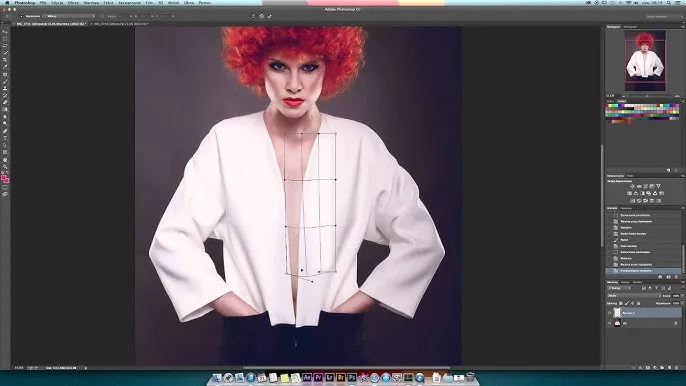
Task: Select the Blur tool
Action: (5, 116)
